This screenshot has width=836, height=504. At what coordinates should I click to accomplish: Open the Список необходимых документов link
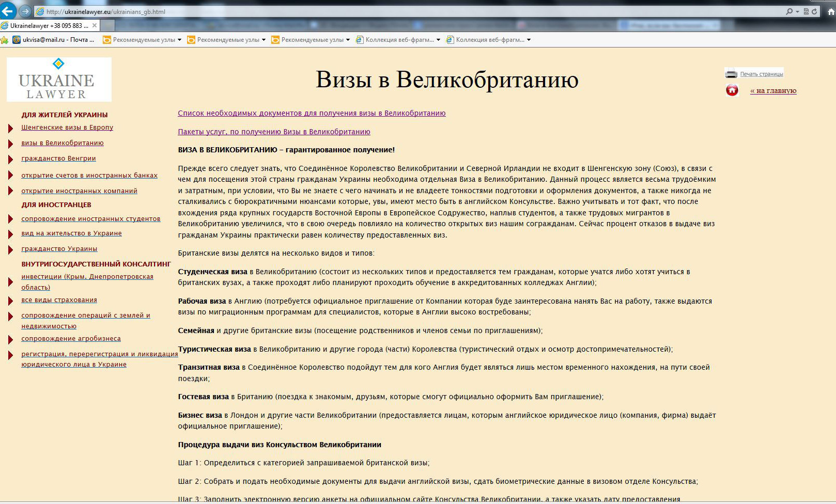pos(311,113)
